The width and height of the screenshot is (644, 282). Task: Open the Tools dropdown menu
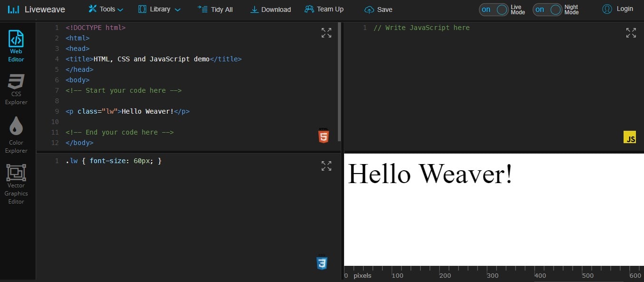point(105,9)
